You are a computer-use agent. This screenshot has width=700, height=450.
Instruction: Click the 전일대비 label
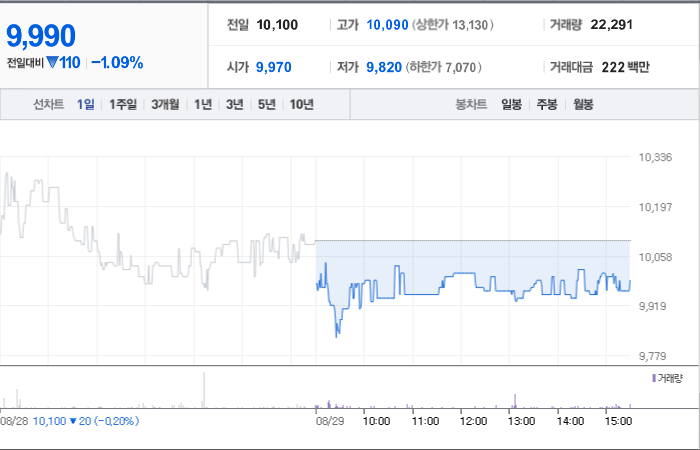tap(25, 63)
